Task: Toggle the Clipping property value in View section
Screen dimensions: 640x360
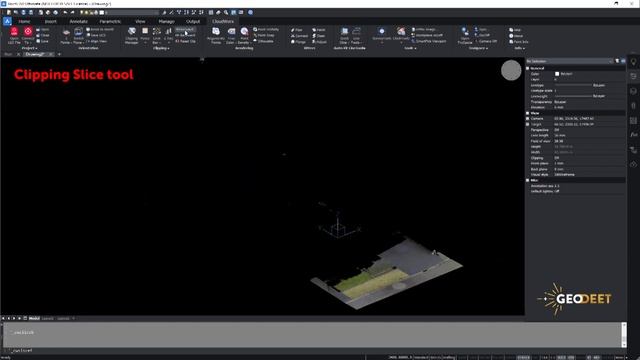Action: 557,158
